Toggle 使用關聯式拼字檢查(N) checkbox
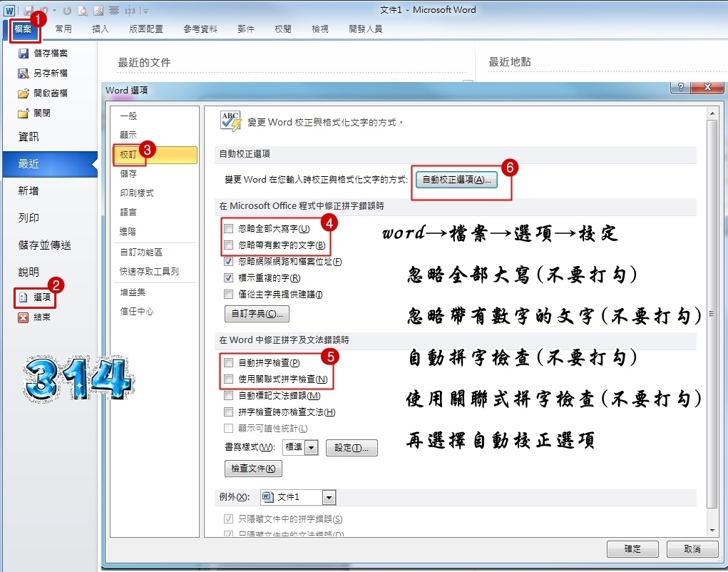The height and width of the screenshot is (572, 728). (x=228, y=379)
